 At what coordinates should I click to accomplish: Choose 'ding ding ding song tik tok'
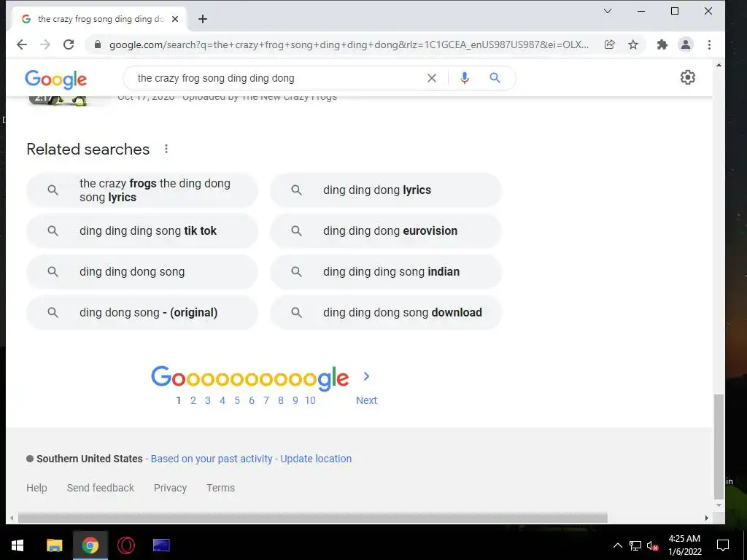click(x=142, y=231)
